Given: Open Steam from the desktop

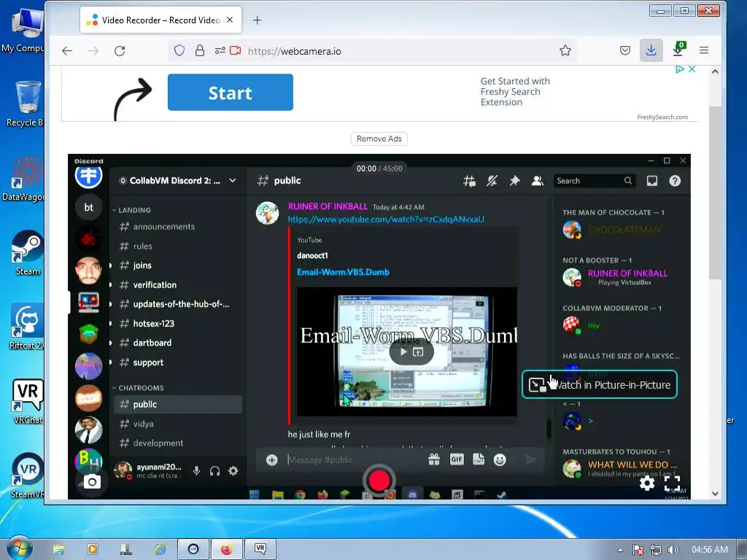Looking at the screenshot, I should (27, 253).
